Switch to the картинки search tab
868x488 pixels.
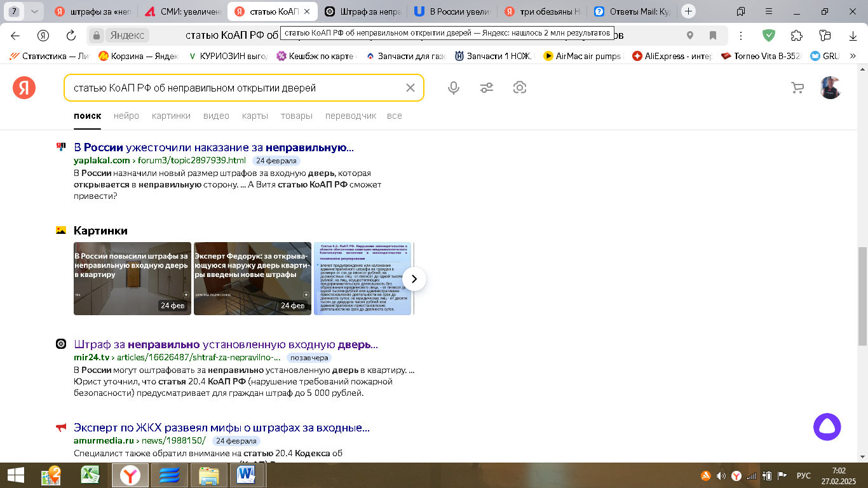171,116
